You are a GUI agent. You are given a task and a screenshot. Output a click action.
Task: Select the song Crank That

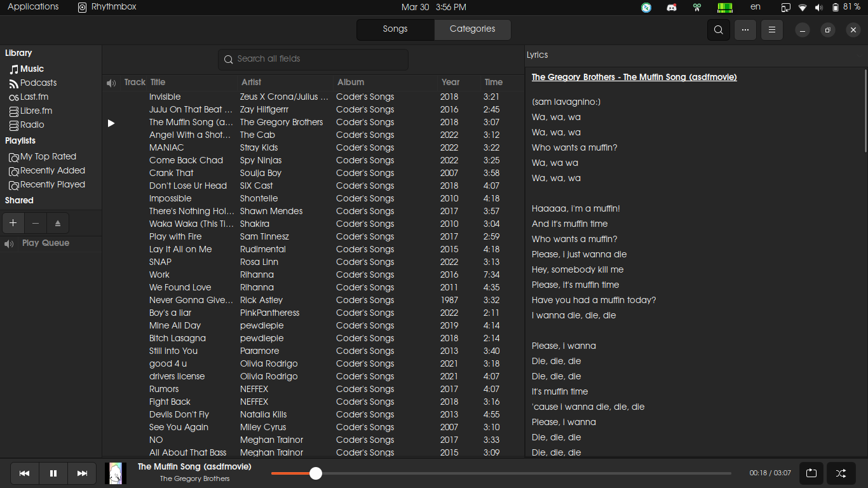(x=172, y=173)
